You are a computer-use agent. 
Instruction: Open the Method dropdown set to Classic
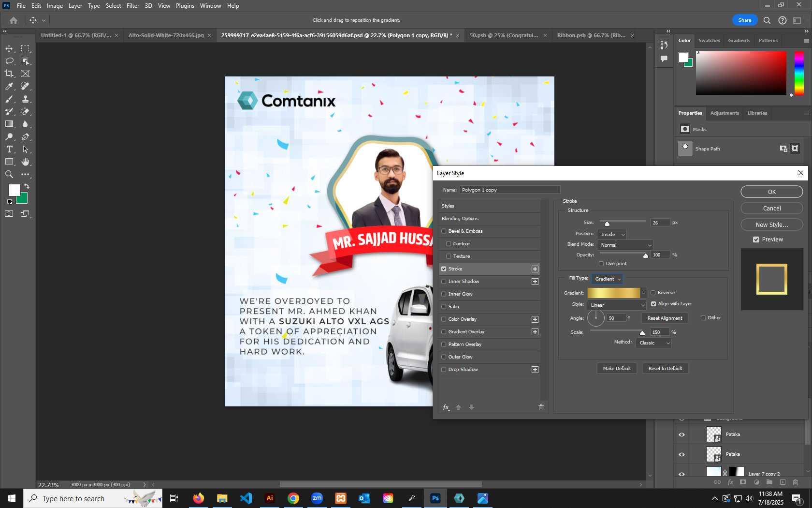(653, 343)
